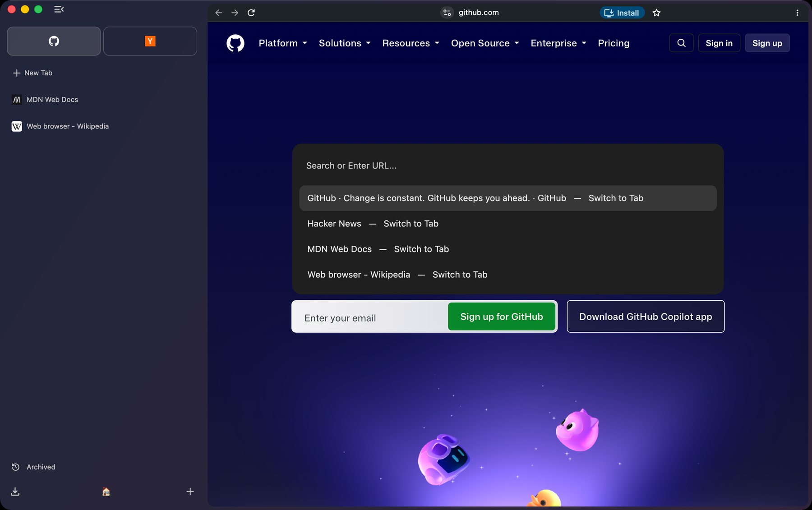812x510 pixels.
Task: Collapse the sidebar with the toggle icon
Action: click(x=59, y=9)
